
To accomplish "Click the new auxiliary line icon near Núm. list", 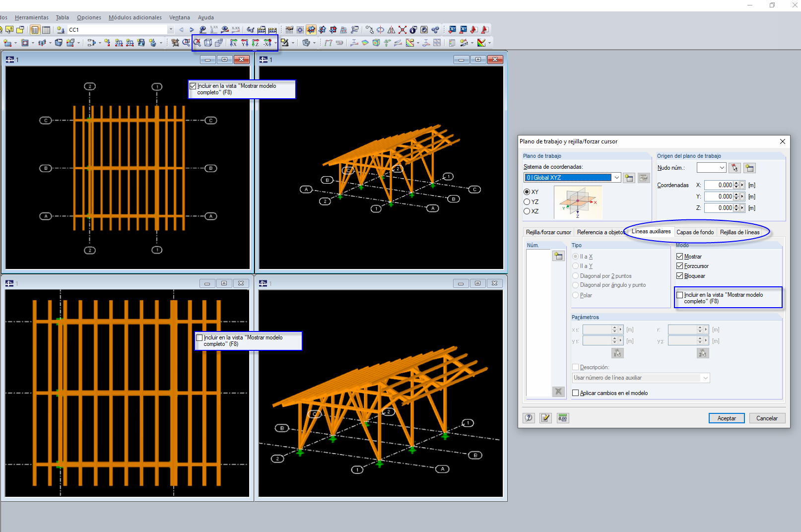I will 558,256.
